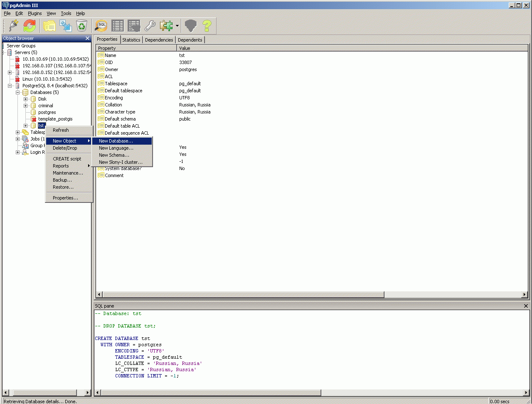Switch to the Statistics tab
This screenshot has width=532, height=404.
[x=131, y=40]
